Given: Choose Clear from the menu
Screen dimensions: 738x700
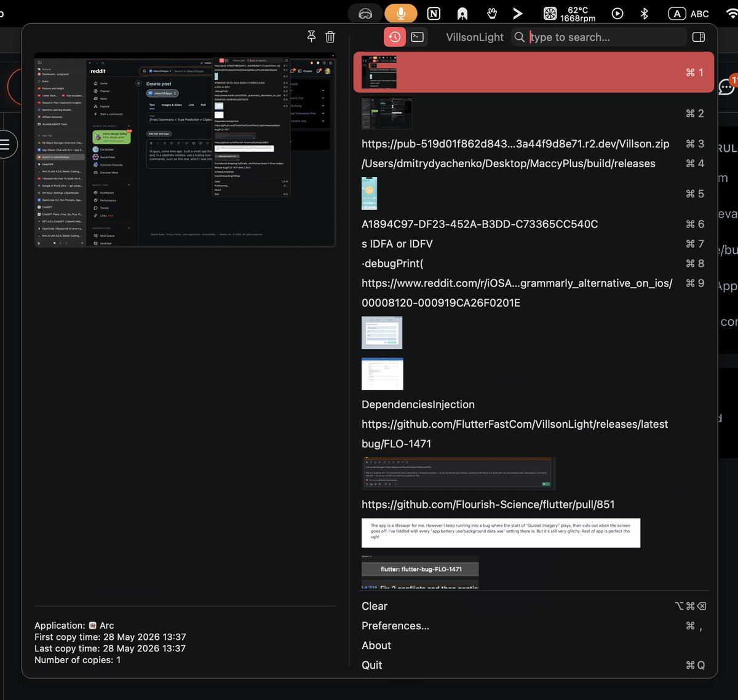Looking at the screenshot, I should (533, 606).
